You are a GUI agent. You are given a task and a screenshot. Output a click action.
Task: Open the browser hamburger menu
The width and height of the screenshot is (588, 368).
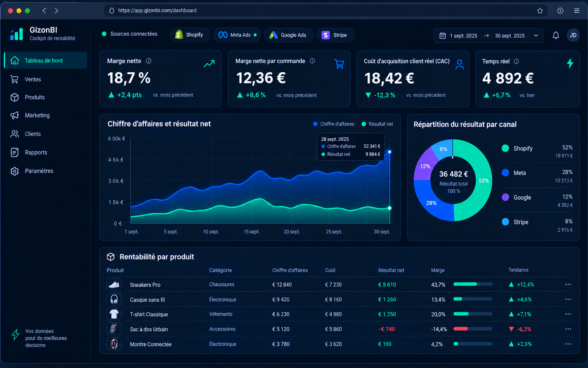pos(576,11)
